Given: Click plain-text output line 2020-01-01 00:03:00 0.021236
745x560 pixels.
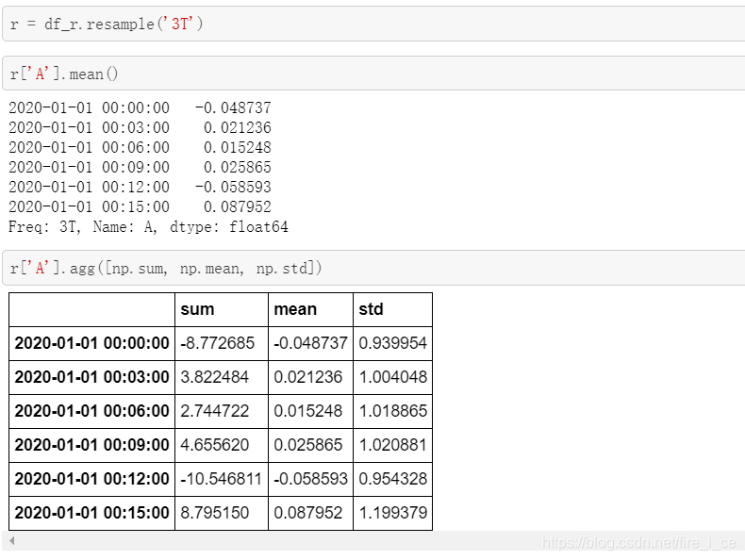Looking at the screenshot, I should [140, 128].
